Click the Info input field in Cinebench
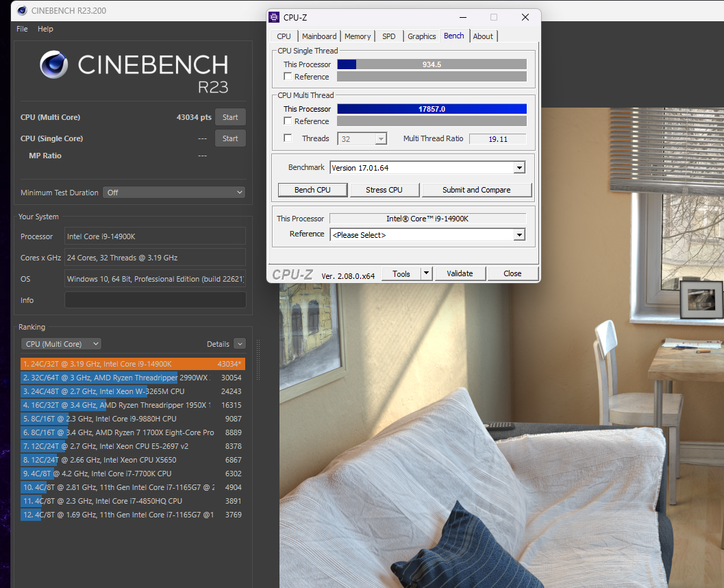This screenshot has width=724, height=588. (x=155, y=299)
